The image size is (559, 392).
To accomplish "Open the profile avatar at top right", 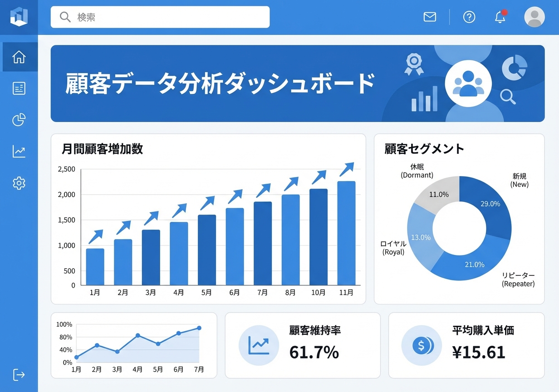I will [534, 17].
